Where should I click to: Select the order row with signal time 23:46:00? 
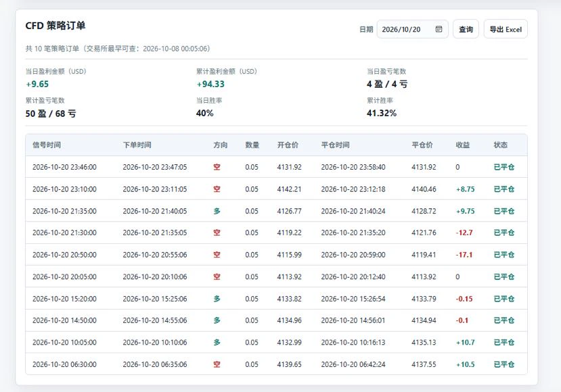(276, 167)
